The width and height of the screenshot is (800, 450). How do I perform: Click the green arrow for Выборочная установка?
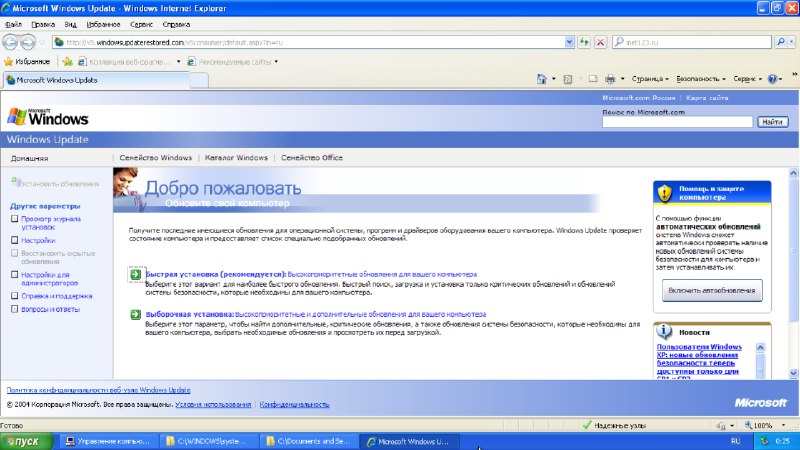pyautogui.click(x=135, y=314)
